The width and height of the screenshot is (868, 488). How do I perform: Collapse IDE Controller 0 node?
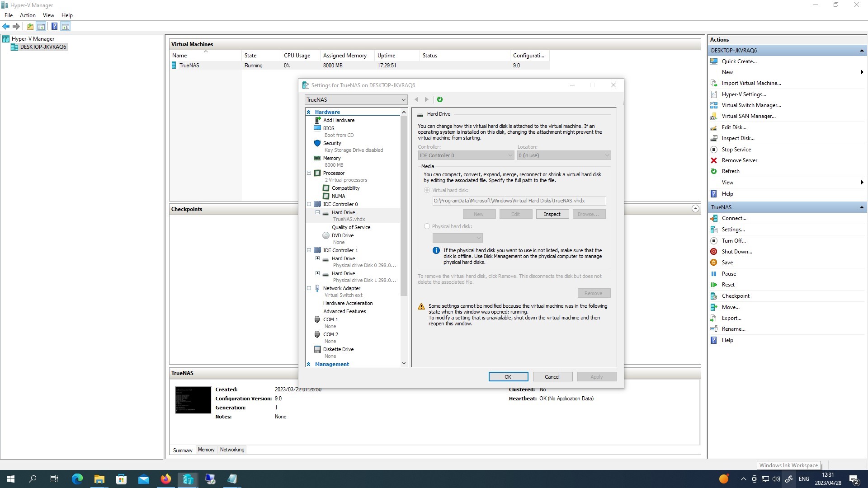point(309,204)
